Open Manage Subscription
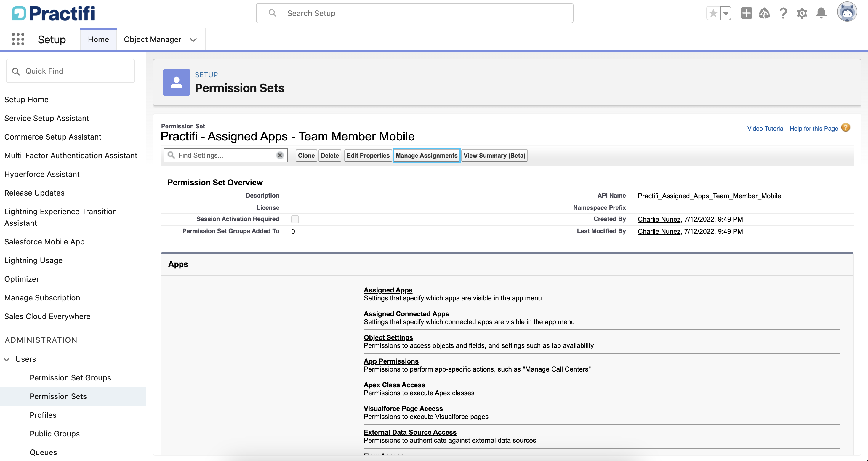The image size is (868, 461). click(x=42, y=298)
